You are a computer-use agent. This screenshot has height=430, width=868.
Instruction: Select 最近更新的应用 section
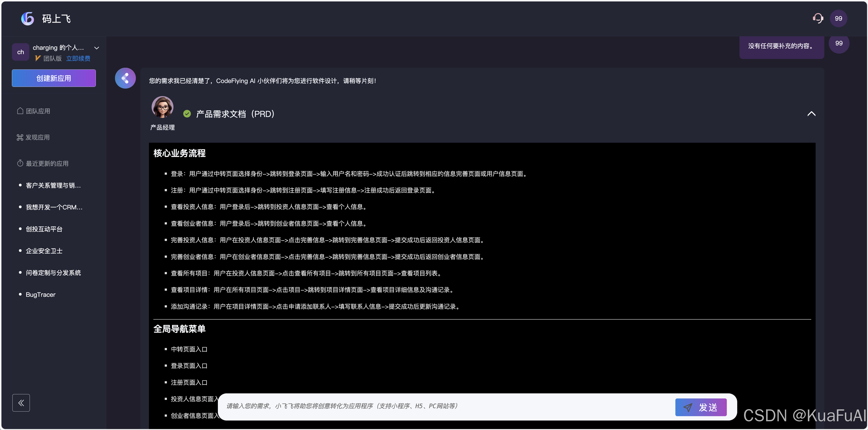(x=47, y=164)
